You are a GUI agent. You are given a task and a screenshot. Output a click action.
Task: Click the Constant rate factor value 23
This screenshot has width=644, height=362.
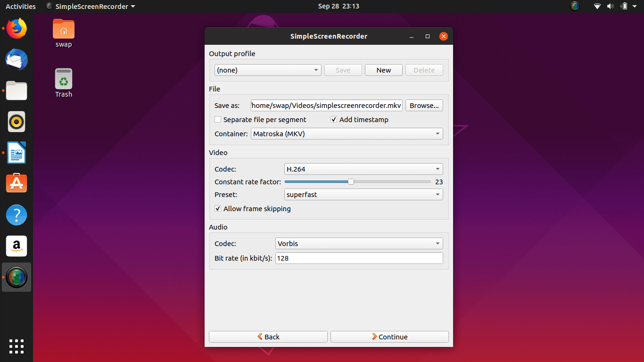[x=439, y=182]
